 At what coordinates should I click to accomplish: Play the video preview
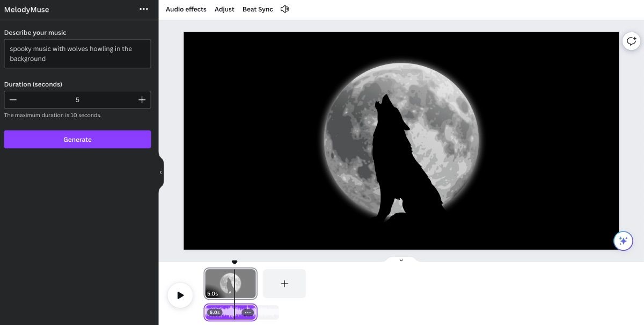pyautogui.click(x=180, y=295)
